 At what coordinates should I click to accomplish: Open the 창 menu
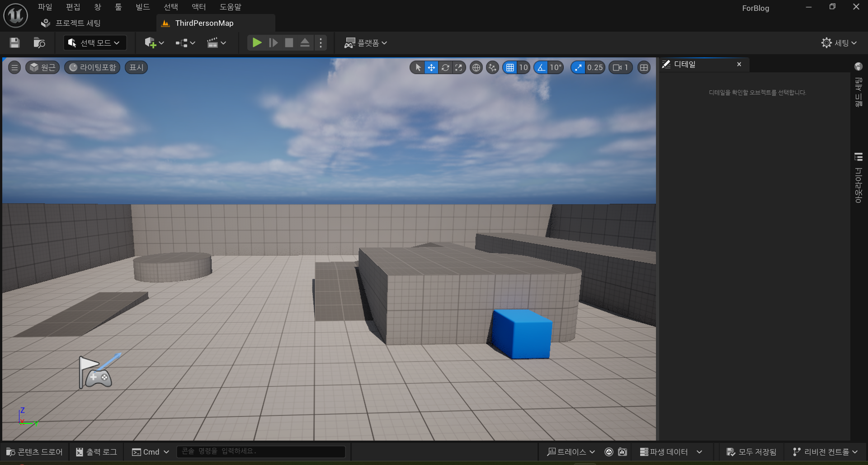tap(98, 7)
